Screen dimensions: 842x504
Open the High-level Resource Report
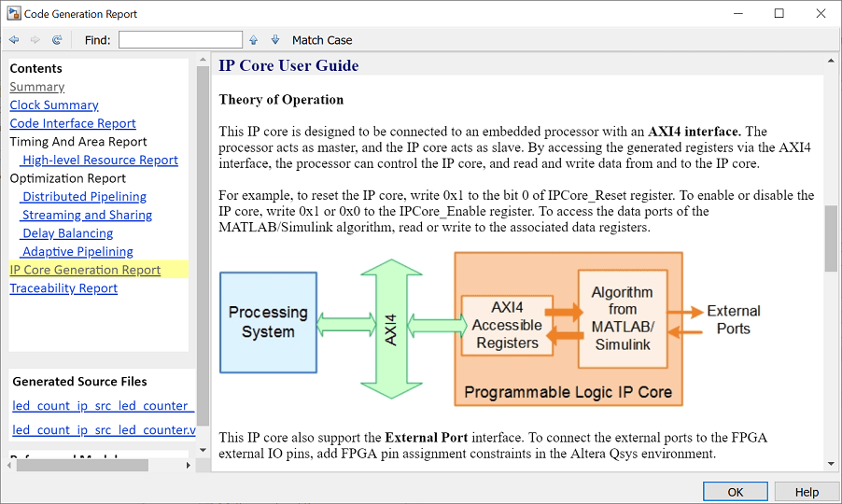[x=100, y=161]
